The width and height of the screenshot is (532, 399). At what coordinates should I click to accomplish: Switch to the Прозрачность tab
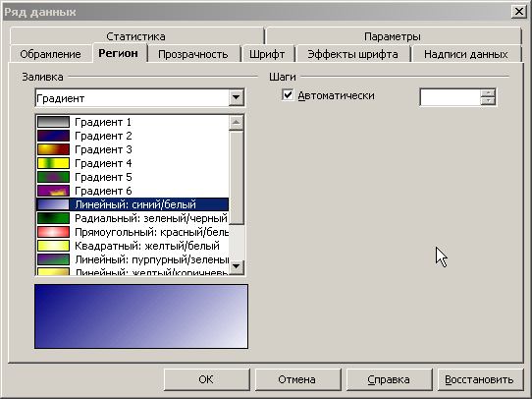pyautogui.click(x=193, y=54)
